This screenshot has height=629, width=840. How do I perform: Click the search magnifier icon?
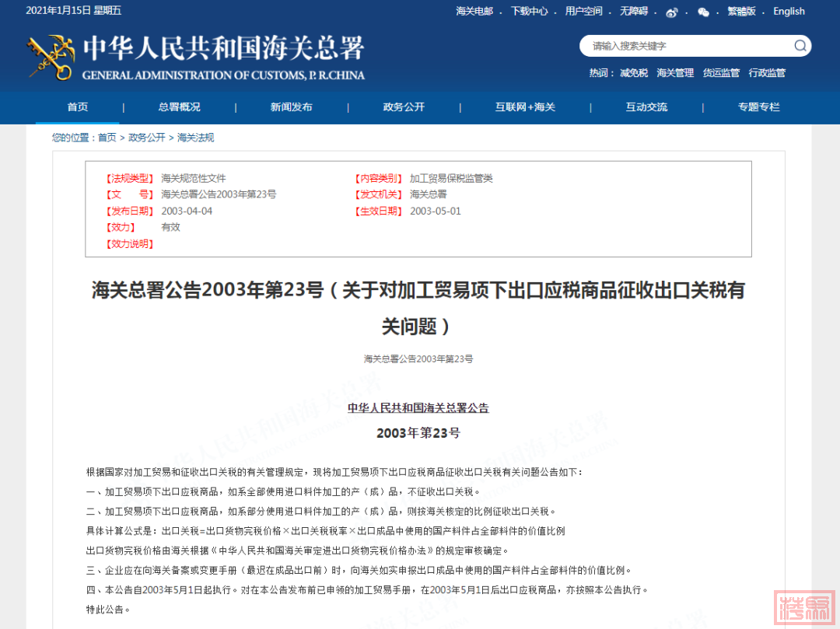point(800,46)
